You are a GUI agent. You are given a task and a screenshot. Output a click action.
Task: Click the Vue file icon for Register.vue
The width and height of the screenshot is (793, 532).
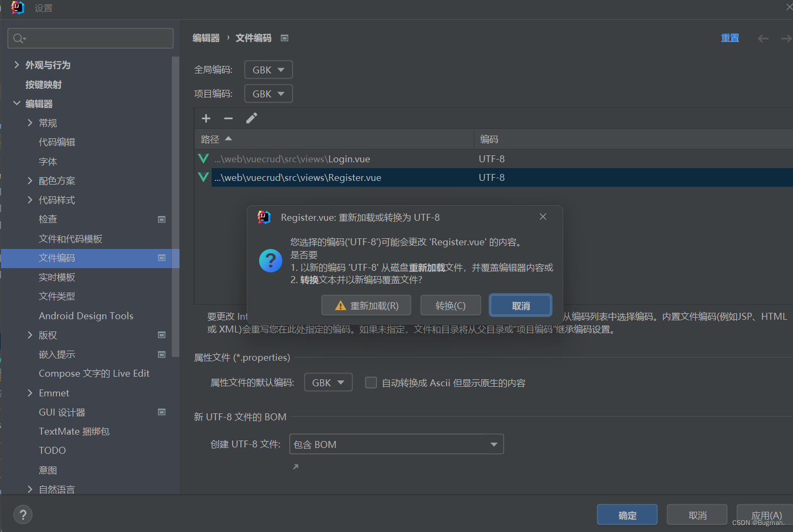click(203, 177)
